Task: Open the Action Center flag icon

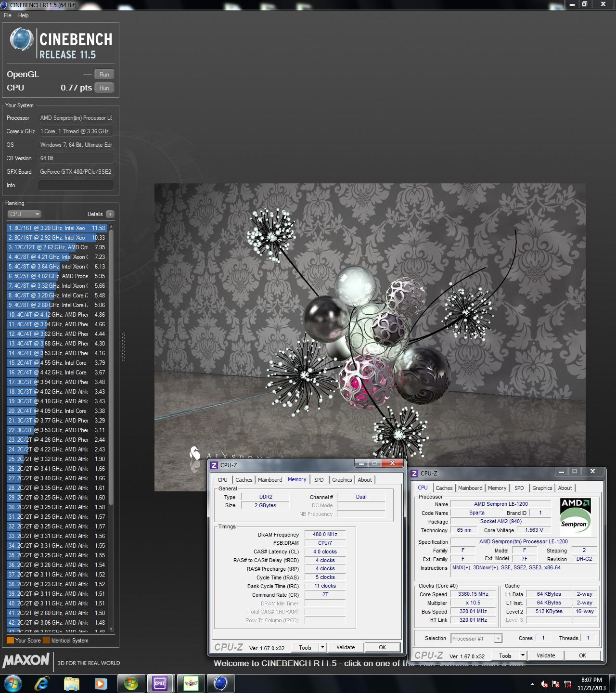Action: [556, 684]
